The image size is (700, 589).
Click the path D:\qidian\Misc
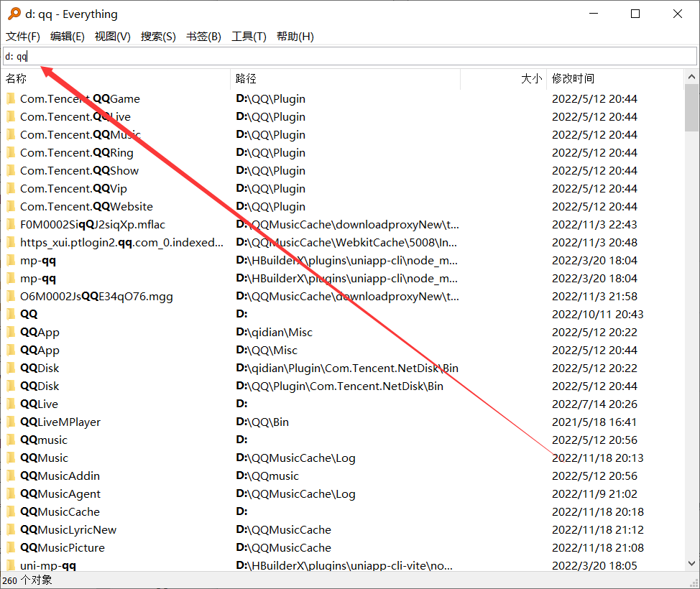274,332
